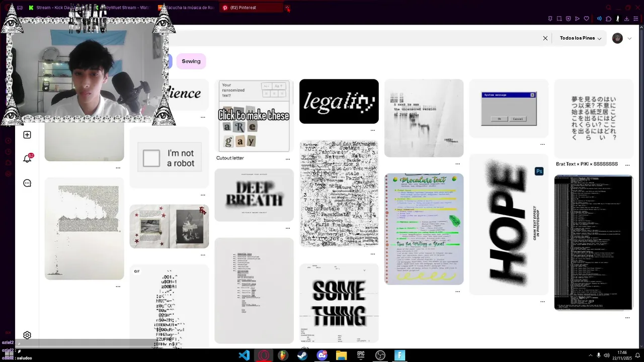Viewport: 644px width, 362px height.
Task: Open the black terminal text pin
Action: pyautogui.click(x=594, y=243)
